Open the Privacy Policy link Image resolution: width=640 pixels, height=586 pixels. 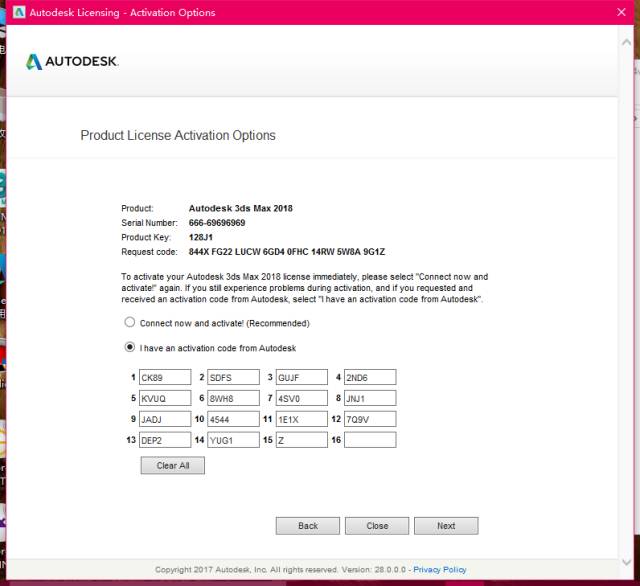click(440, 570)
